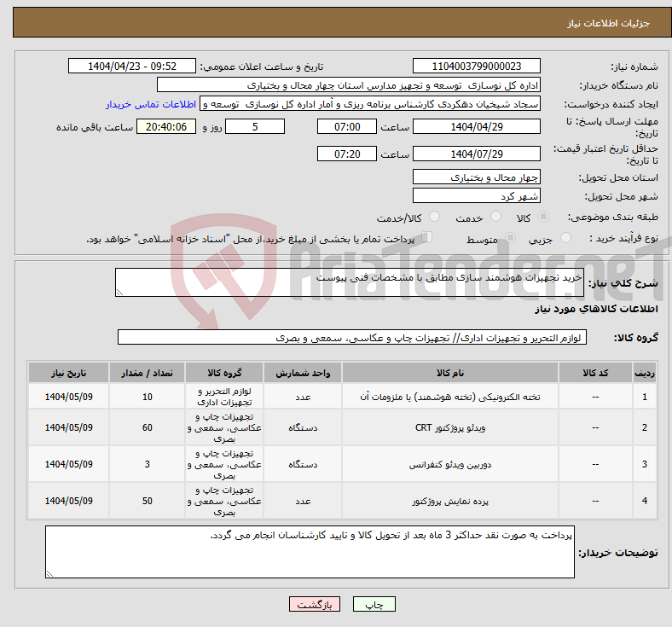Image resolution: width=672 pixels, height=627 pixels.
Task: Select the کالا radio button
Action: 543,217
